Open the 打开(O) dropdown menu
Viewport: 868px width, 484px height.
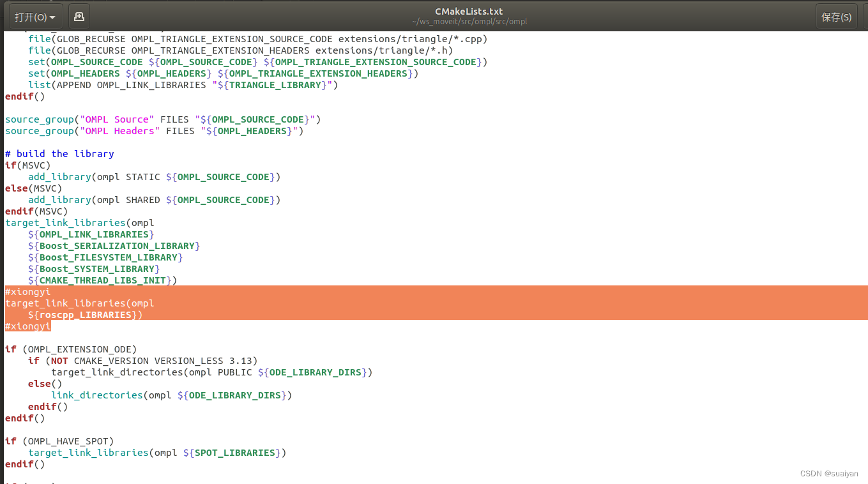[x=31, y=16]
